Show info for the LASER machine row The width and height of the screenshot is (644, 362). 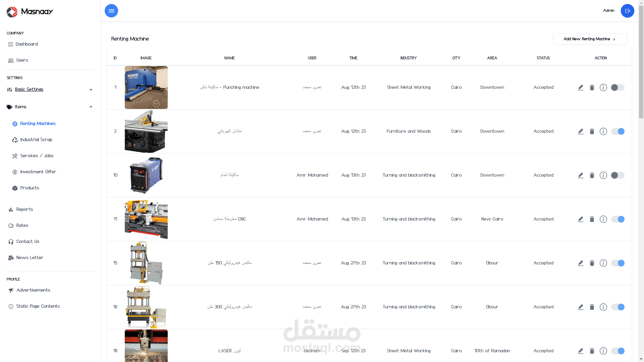coord(603,351)
